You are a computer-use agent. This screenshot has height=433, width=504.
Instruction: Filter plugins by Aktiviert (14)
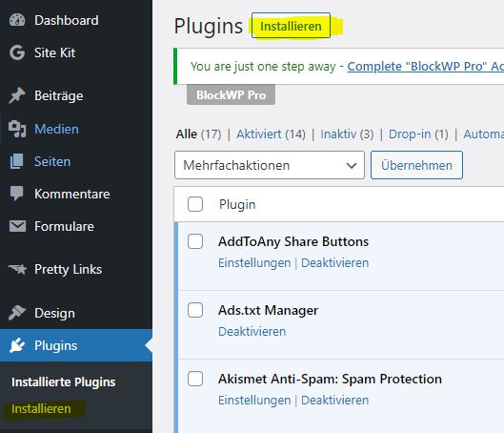click(x=271, y=134)
